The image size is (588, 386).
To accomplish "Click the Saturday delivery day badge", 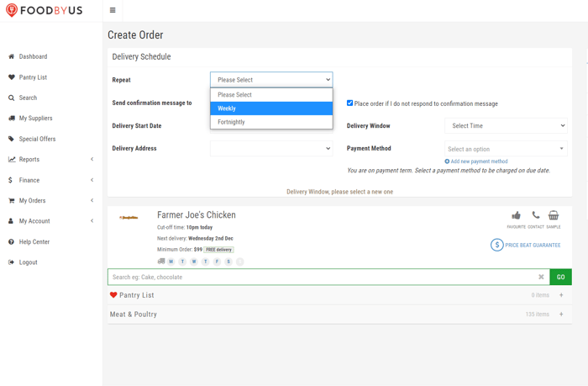I will click(228, 262).
